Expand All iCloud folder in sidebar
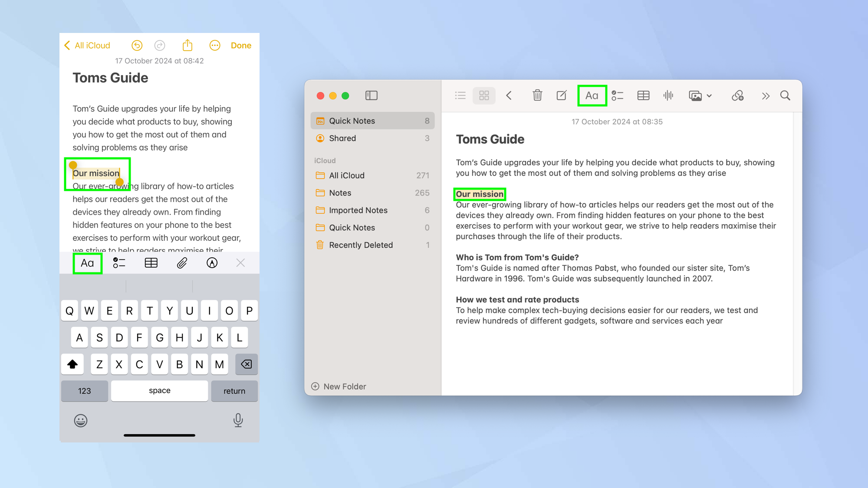 (x=347, y=175)
